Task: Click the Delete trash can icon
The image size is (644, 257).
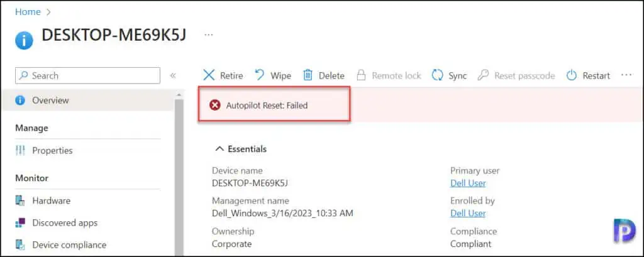Action: pyautogui.click(x=308, y=75)
